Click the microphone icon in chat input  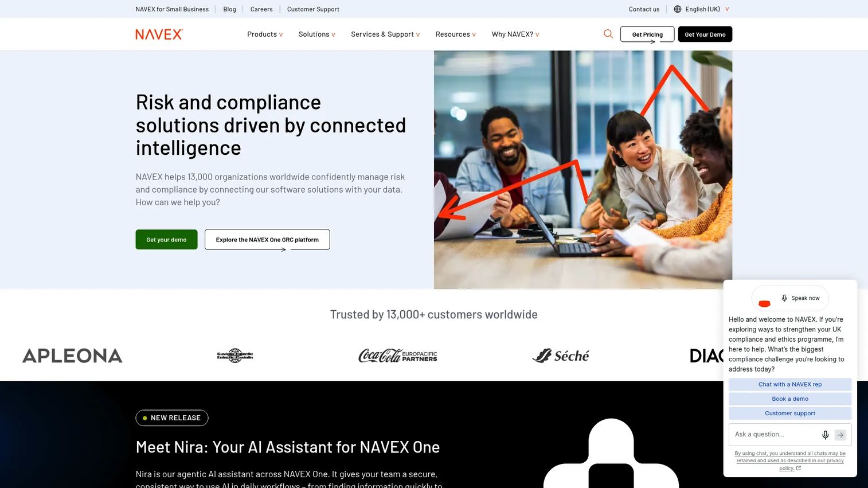[x=826, y=435]
